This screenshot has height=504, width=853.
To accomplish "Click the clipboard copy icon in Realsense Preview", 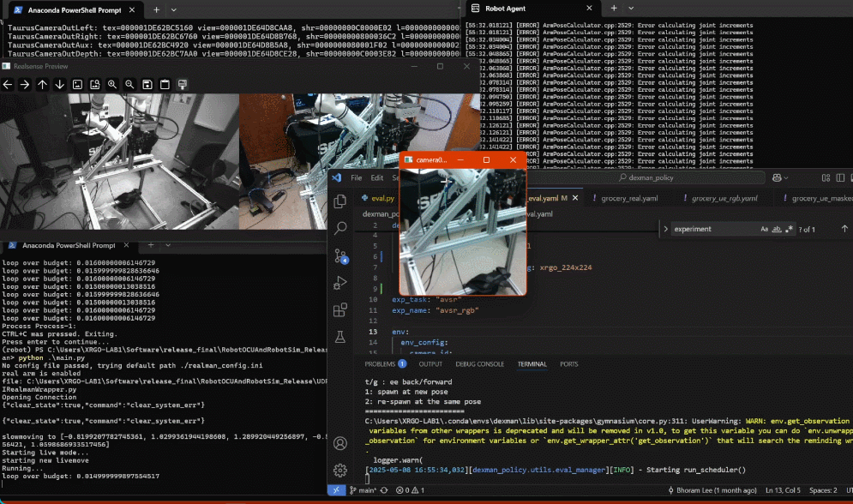I will (x=165, y=84).
